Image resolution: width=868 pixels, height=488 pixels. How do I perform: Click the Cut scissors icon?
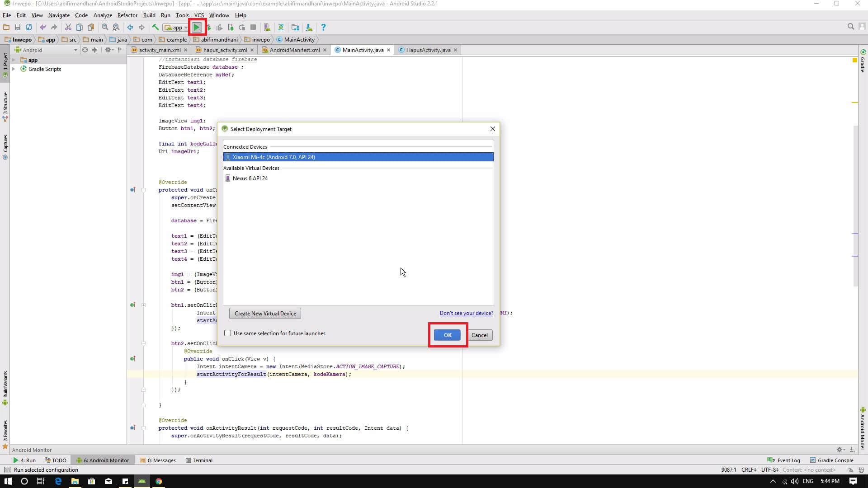point(68,27)
